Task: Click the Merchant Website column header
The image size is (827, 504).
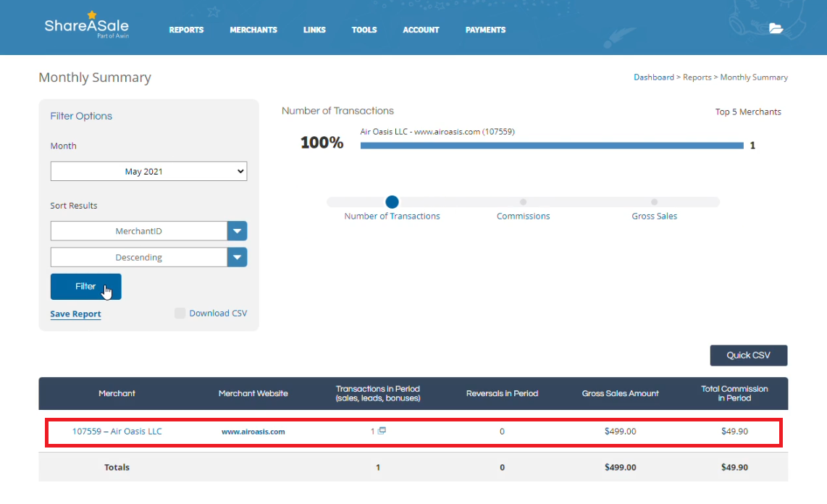Action: point(253,393)
